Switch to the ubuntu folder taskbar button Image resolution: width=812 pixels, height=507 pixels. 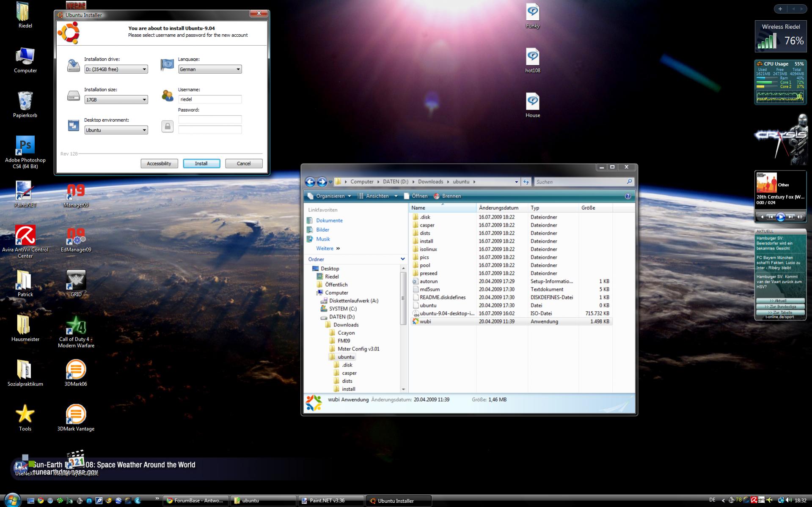pos(264,501)
